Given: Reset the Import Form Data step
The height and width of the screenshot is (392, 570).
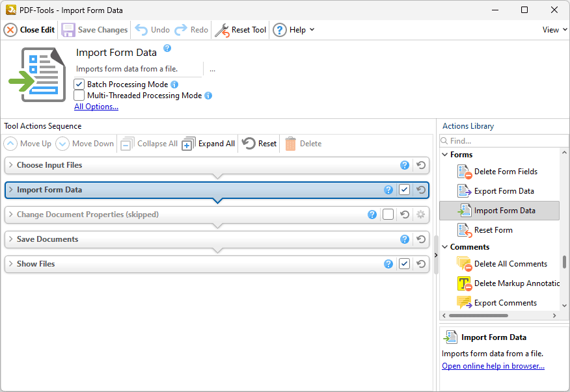Looking at the screenshot, I should point(421,190).
